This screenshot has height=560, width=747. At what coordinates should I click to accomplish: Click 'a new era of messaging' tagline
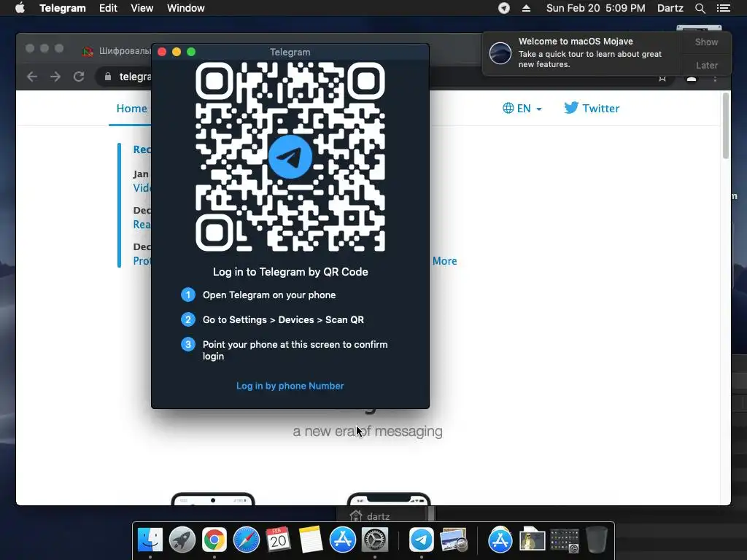click(x=368, y=431)
